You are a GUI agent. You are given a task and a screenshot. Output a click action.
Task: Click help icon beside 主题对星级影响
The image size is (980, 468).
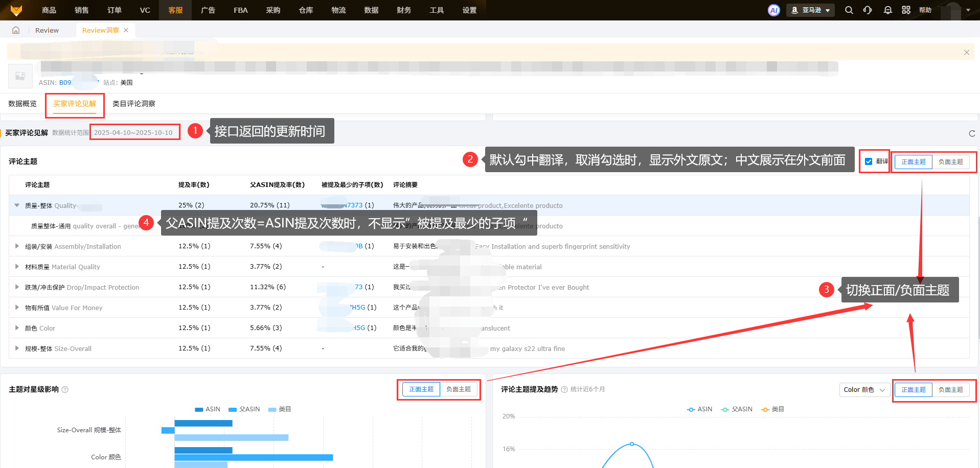65,389
